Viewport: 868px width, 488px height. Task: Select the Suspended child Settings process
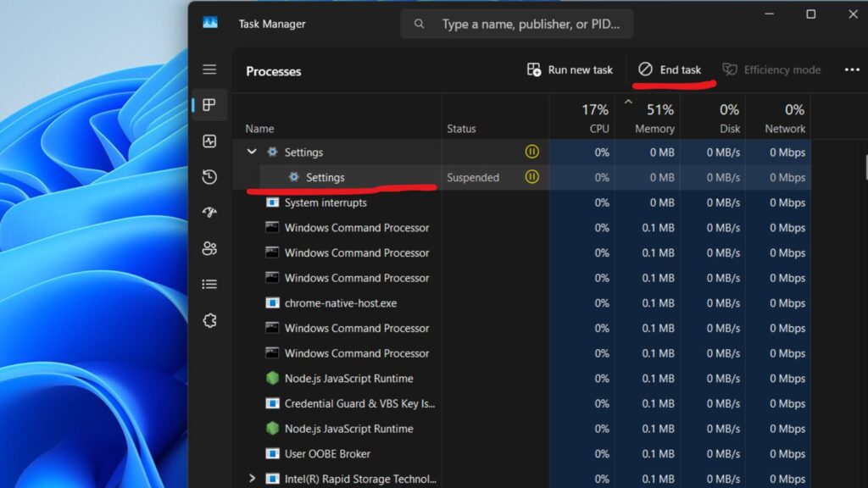click(x=521, y=178)
